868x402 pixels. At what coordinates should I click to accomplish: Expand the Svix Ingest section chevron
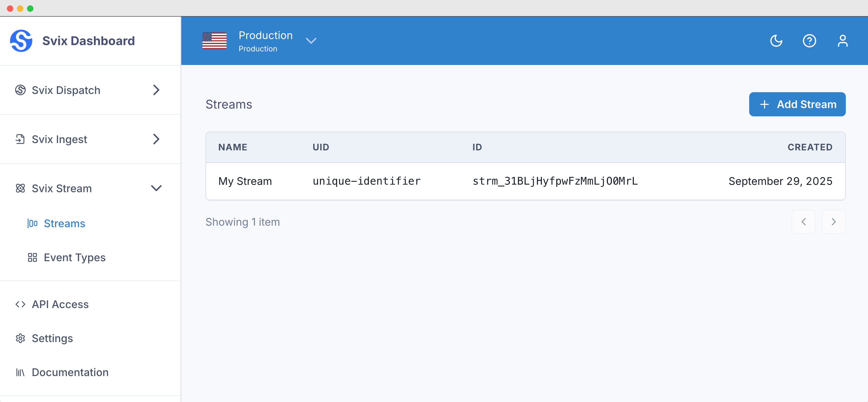pos(156,139)
